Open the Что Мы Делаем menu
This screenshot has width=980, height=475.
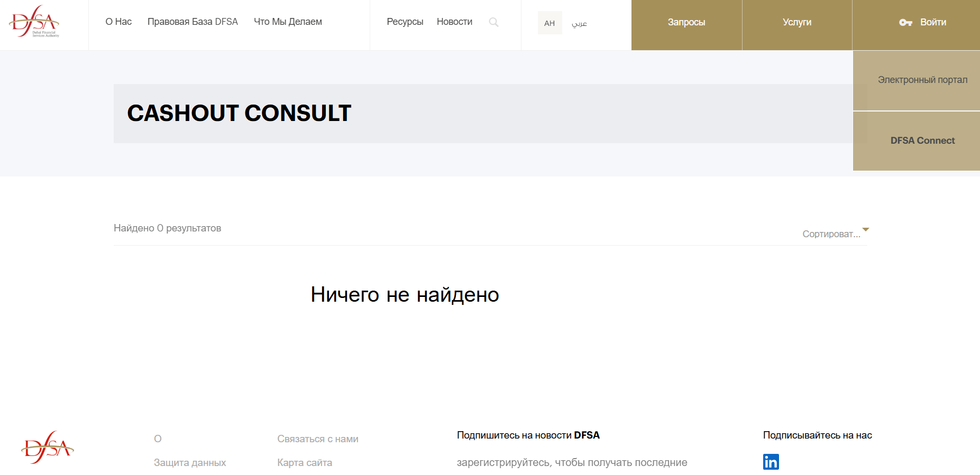(x=288, y=22)
